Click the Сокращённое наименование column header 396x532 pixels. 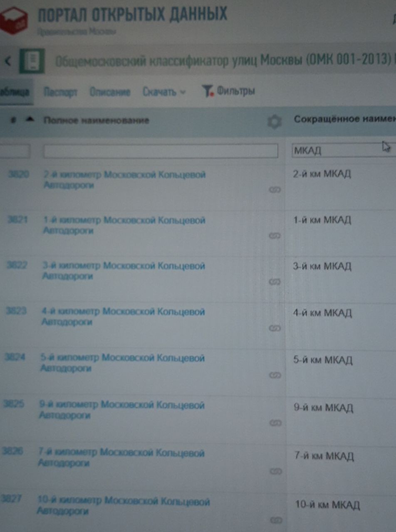coord(345,119)
